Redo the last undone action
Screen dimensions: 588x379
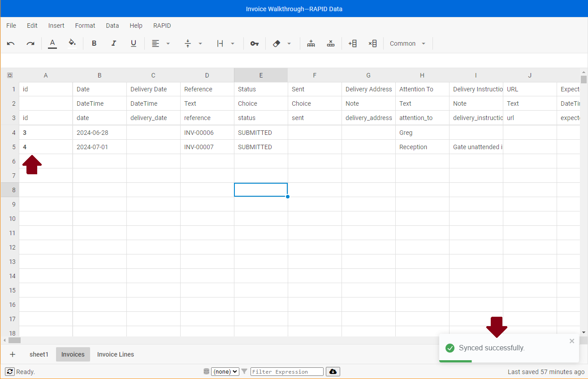[30, 43]
